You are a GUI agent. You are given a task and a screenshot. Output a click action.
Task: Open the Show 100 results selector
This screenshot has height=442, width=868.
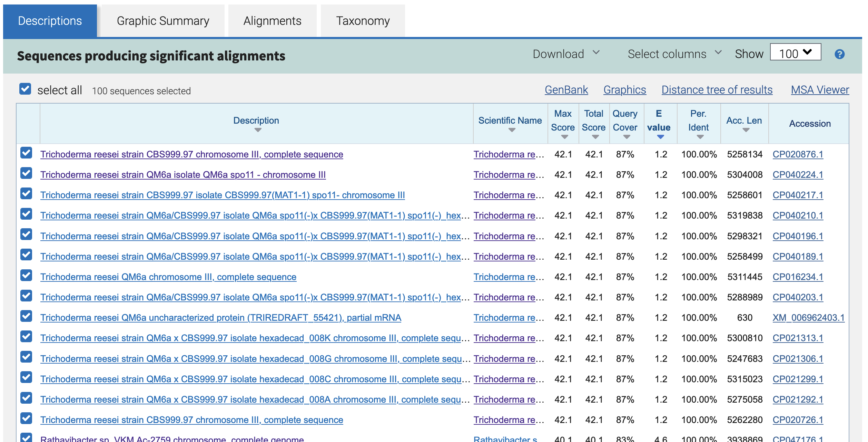pyautogui.click(x=795, y=52)
